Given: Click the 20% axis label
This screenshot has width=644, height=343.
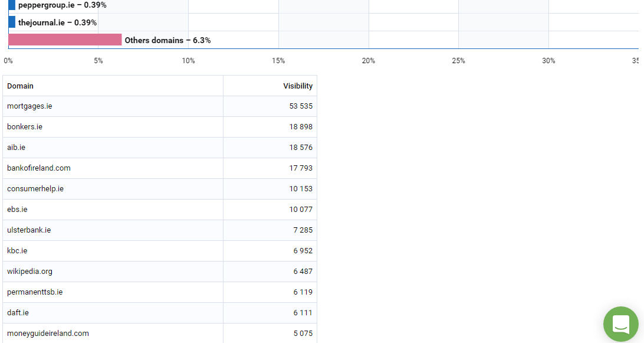Looking at the screenshot, I should click(369, 61).
